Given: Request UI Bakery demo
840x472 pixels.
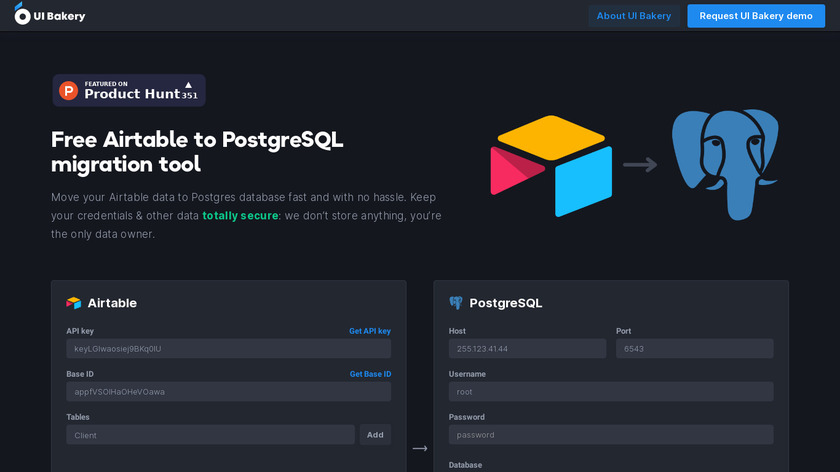Looking at the screenshot, I should [x=756, y=16].
